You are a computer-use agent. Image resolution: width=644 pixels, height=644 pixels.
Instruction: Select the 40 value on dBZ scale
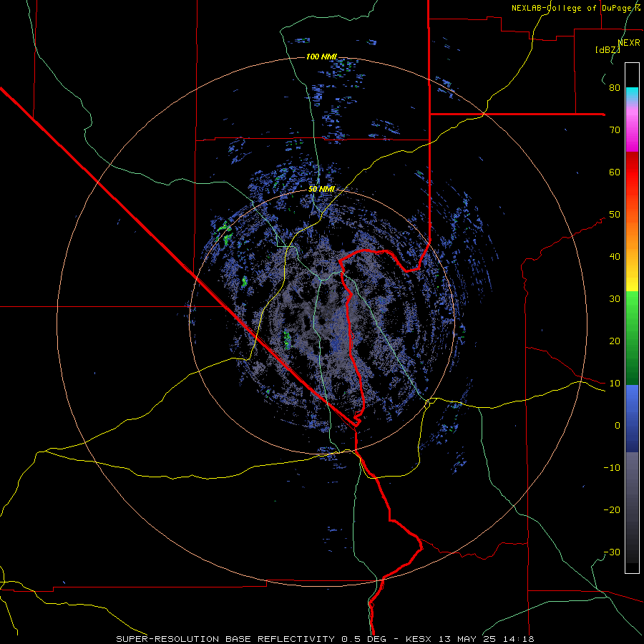coord(615,257)
